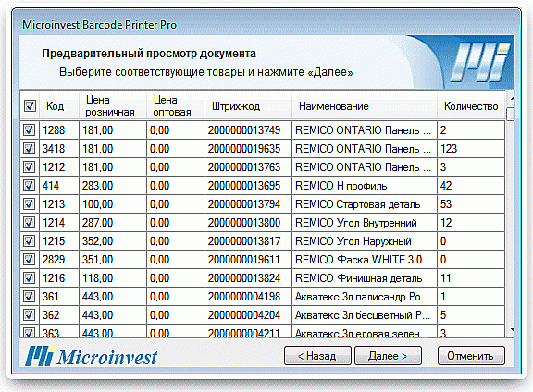
Task: Select the Акватекс 3л палисандр name cell
Action: 365,296
